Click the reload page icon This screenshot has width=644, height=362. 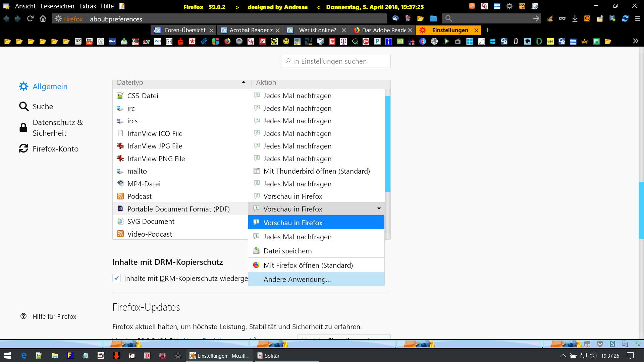tap(30, 19)
